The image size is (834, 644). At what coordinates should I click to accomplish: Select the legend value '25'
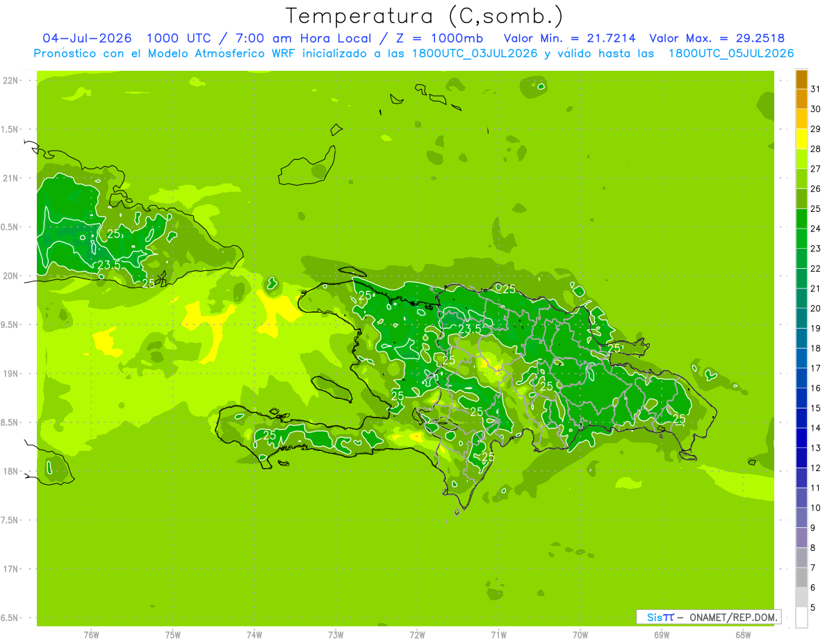[816, 208]
